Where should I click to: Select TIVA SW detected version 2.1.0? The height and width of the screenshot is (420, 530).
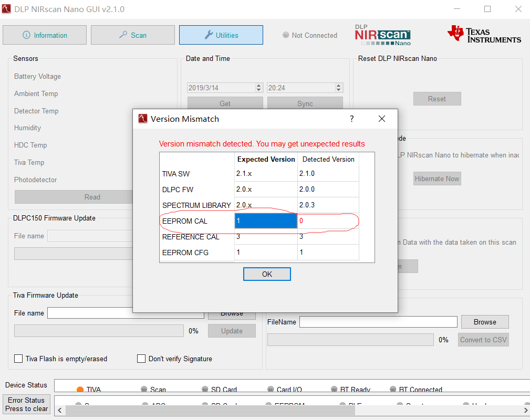click(x=328, y=174)
